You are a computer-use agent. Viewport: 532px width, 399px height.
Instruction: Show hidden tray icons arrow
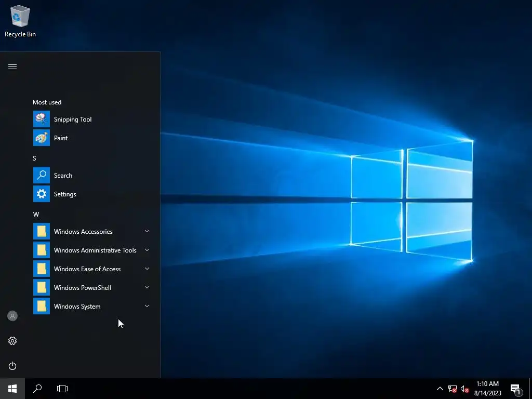pos(440,389)
